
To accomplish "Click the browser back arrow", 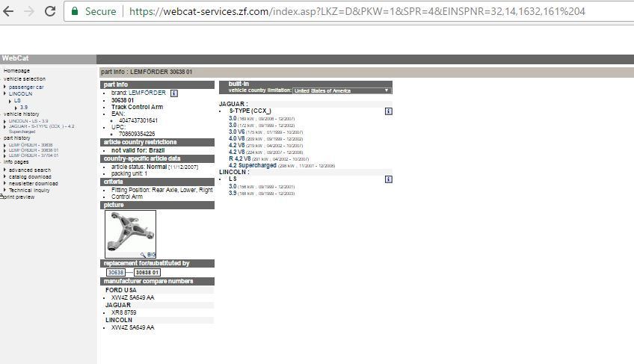I will (10, 11).
